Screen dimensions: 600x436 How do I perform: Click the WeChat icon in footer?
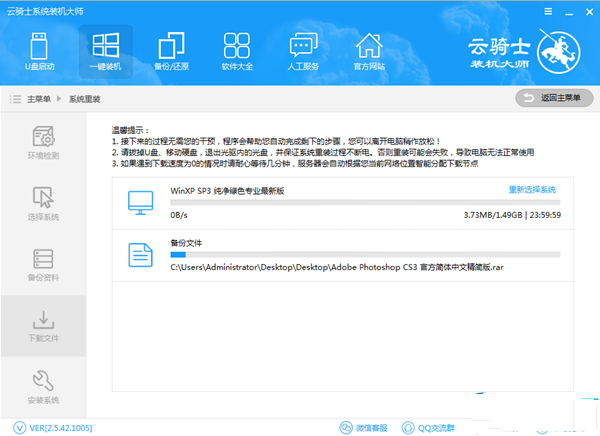coord(346,428)
